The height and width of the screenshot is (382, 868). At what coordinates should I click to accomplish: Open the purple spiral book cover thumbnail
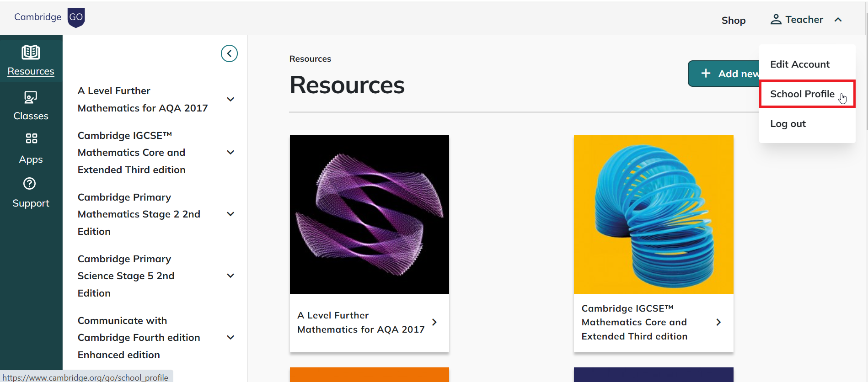coord(369,215)
